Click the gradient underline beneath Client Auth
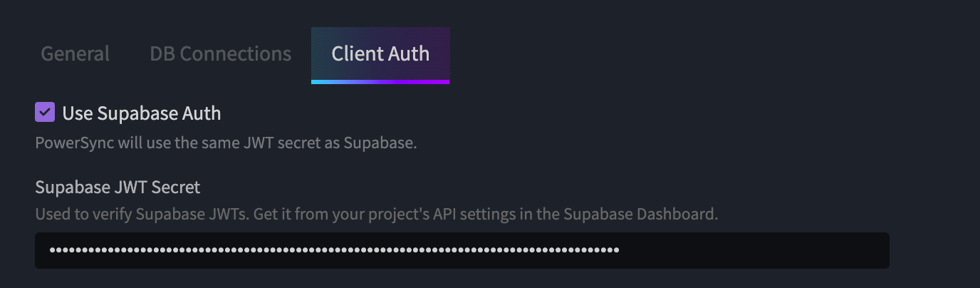Viewport: 980px width, 288px height. click(x=380, y=82)
